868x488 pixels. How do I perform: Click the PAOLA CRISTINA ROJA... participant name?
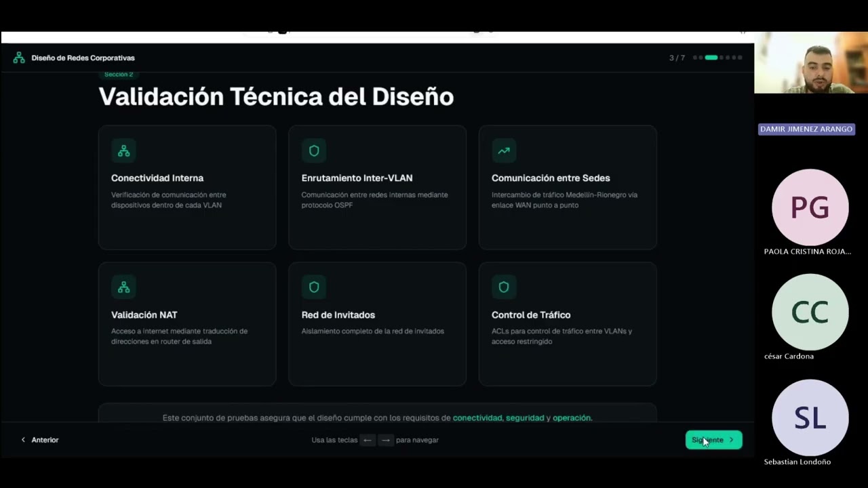pos(808,251)
